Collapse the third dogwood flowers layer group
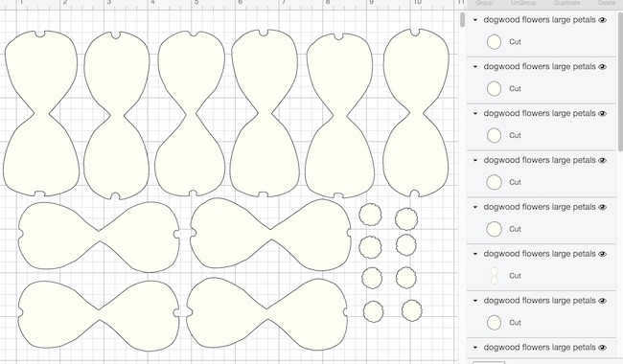623x364 pixels. [475, 114]
